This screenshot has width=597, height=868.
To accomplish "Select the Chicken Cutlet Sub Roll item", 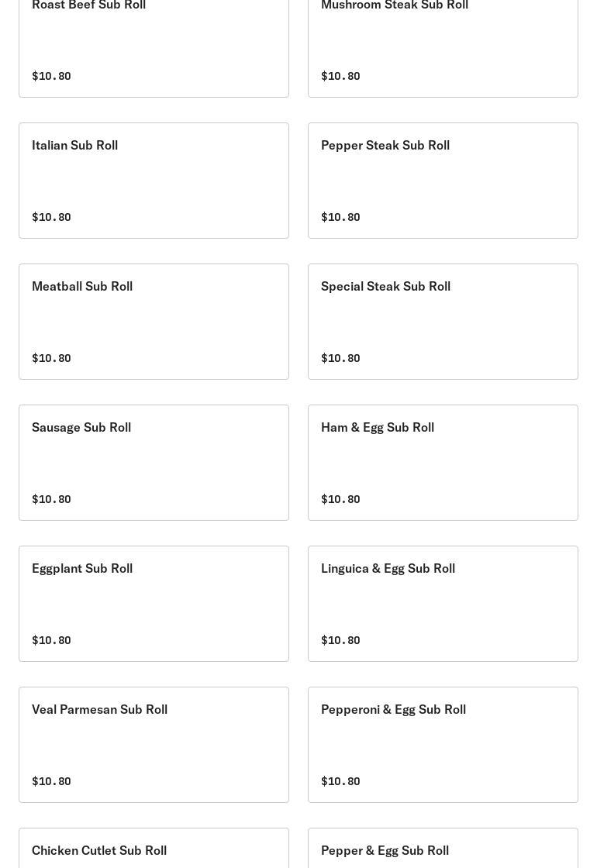I will [154, 850].
